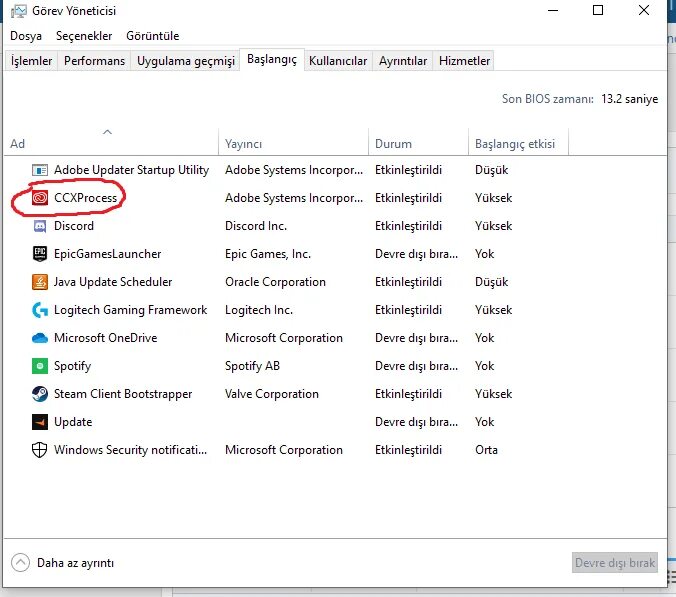Maximize the Görev Yöneticisi window
The height and width of the screenshot is (597, 676).
point(598,10)
